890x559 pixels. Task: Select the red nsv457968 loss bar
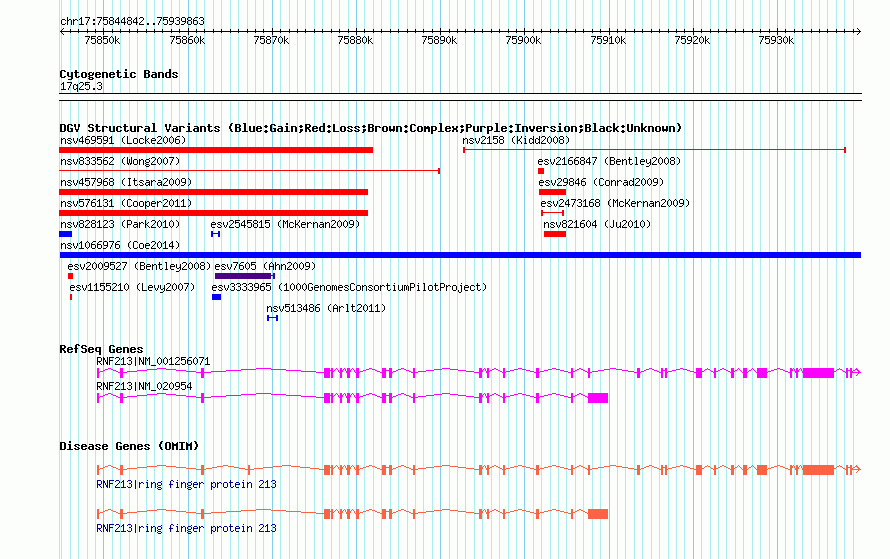(213, 192)
